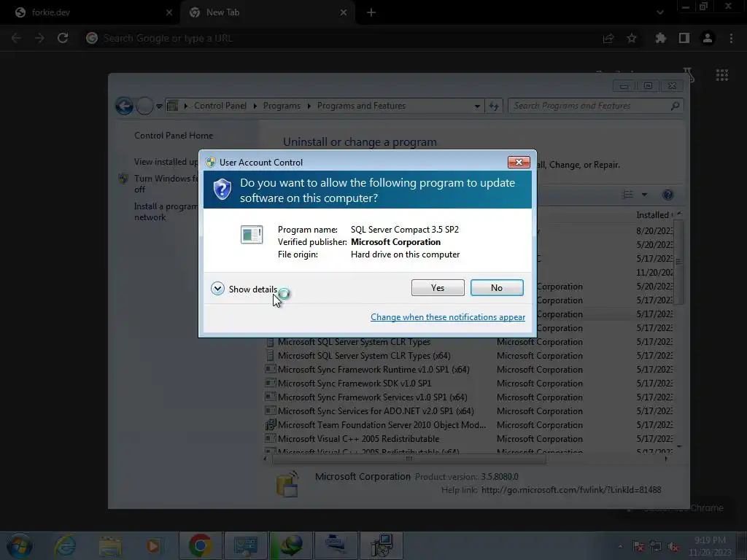
Task: Click the Team Foundation Server row icon
Action: (270, 424)
